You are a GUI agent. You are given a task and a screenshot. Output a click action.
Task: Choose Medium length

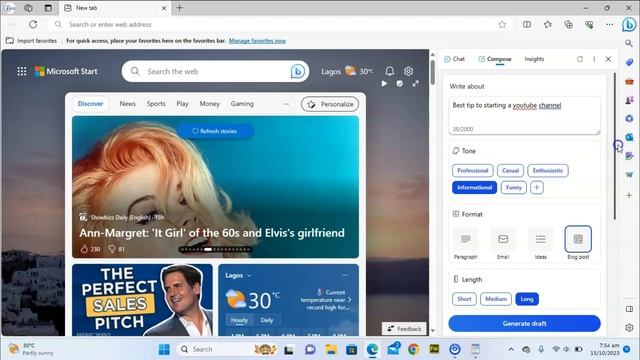[496, 299]
